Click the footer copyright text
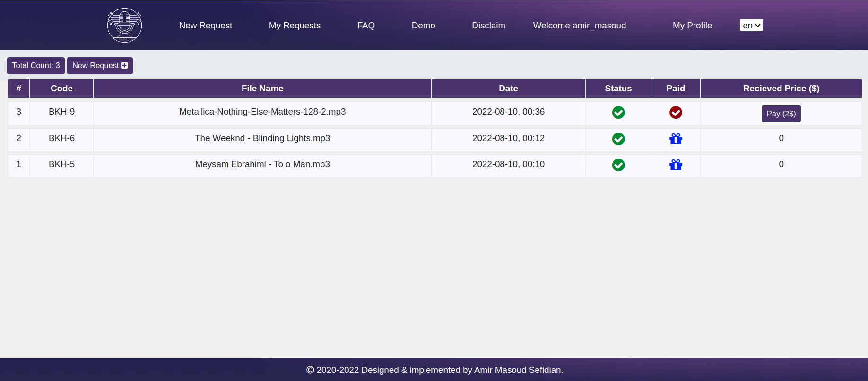Image resolution: width=868 pixels, height=381 pixels. [434, 370]
